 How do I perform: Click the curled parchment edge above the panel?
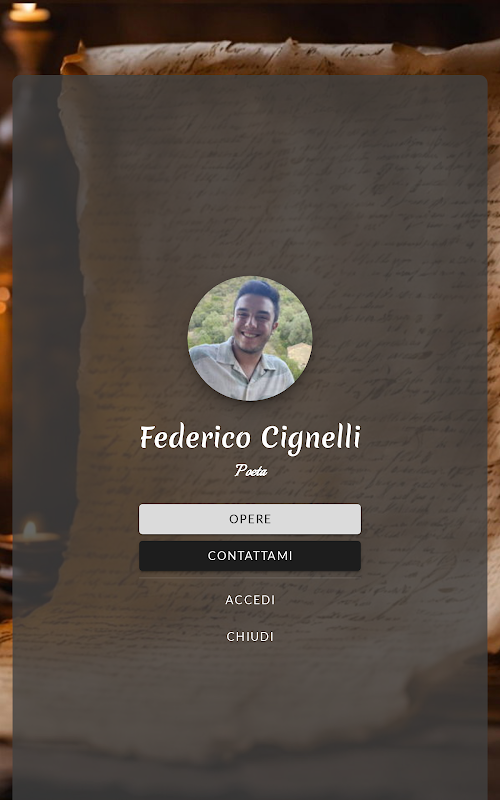pyautogui.click(x=276, y=57)
